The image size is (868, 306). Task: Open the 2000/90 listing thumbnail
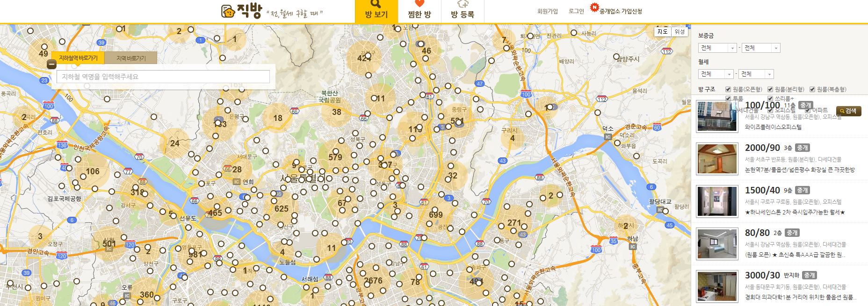point(717,159)
